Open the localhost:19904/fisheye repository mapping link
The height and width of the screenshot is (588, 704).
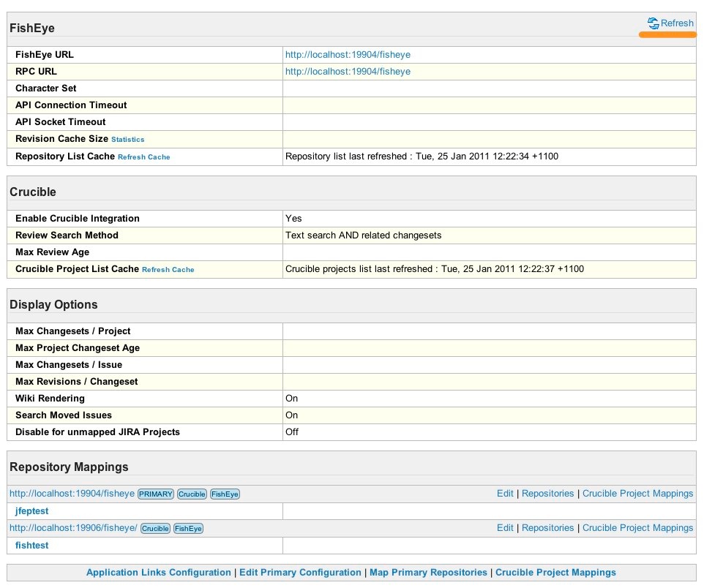tap(72, 494)
